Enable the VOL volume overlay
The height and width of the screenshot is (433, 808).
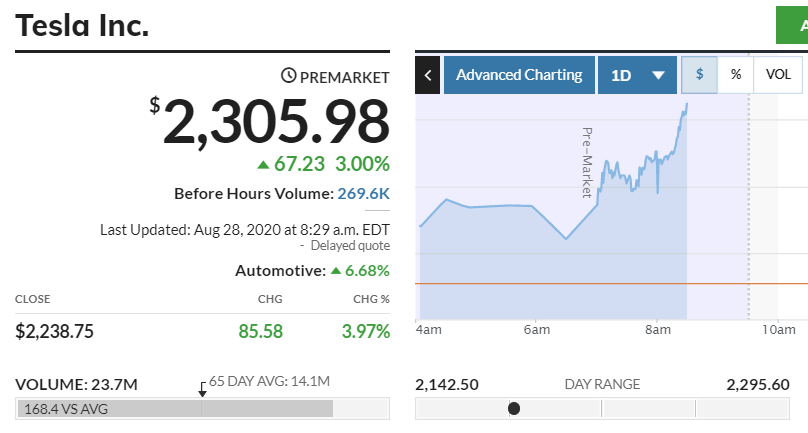coord(778,75)
